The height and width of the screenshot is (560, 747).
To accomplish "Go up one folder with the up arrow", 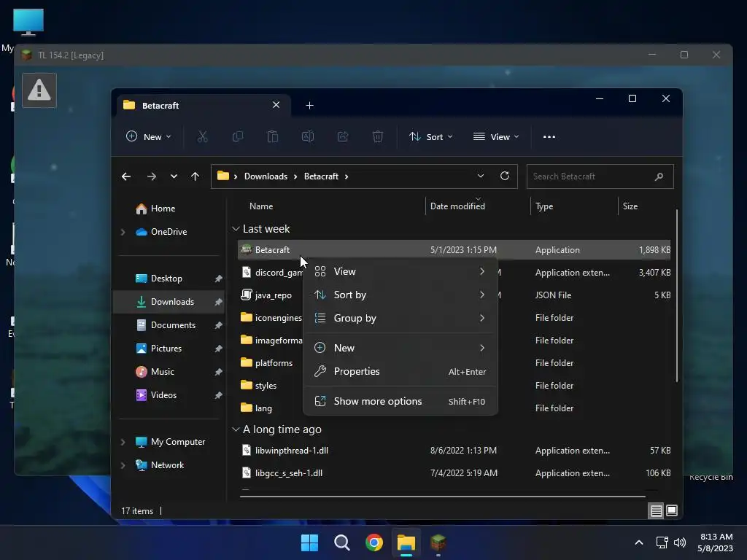I will tap(195, 176).
